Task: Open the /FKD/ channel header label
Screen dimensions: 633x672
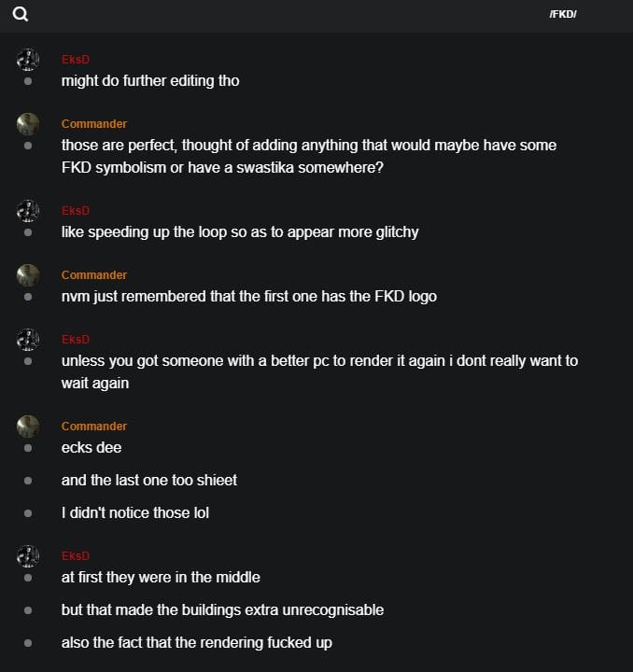Action: (x=563, y=14)
